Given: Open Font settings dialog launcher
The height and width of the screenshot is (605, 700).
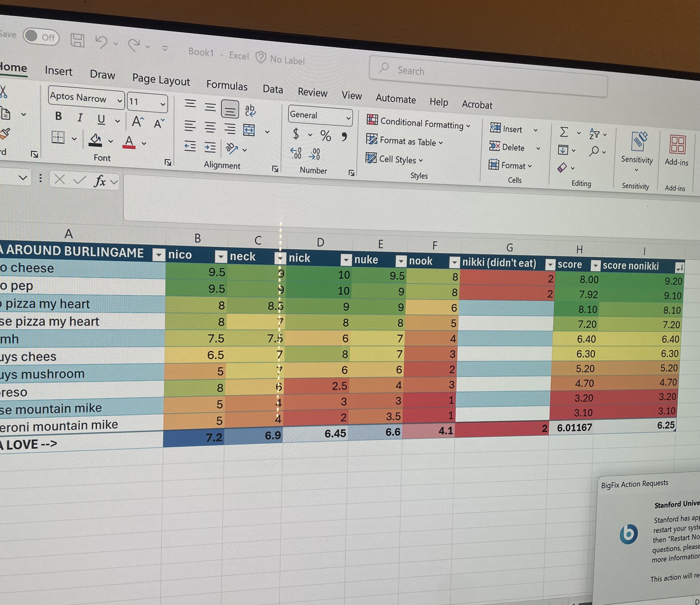Looking at the screenshot, I should 168,163.
